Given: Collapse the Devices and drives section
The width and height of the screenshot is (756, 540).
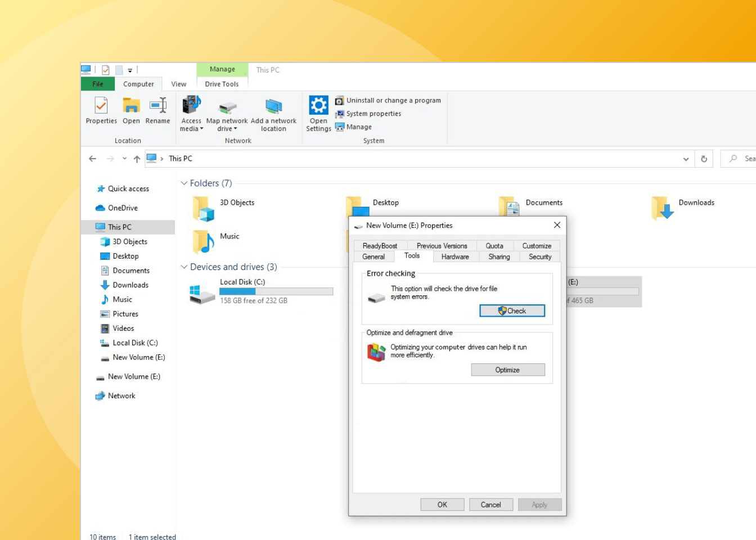Looking at the screenshot, I should click(184, 267).
